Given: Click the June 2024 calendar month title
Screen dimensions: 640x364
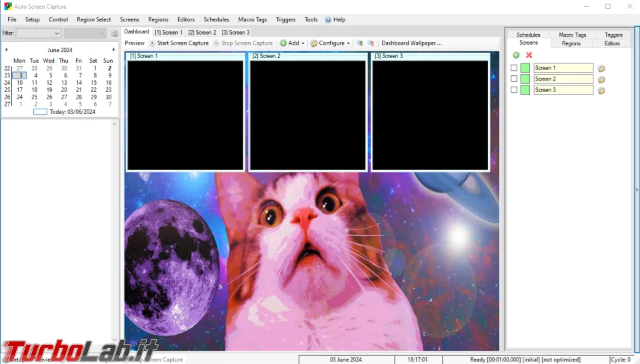Looking at the screenshot, I should [x=60, y=50].
